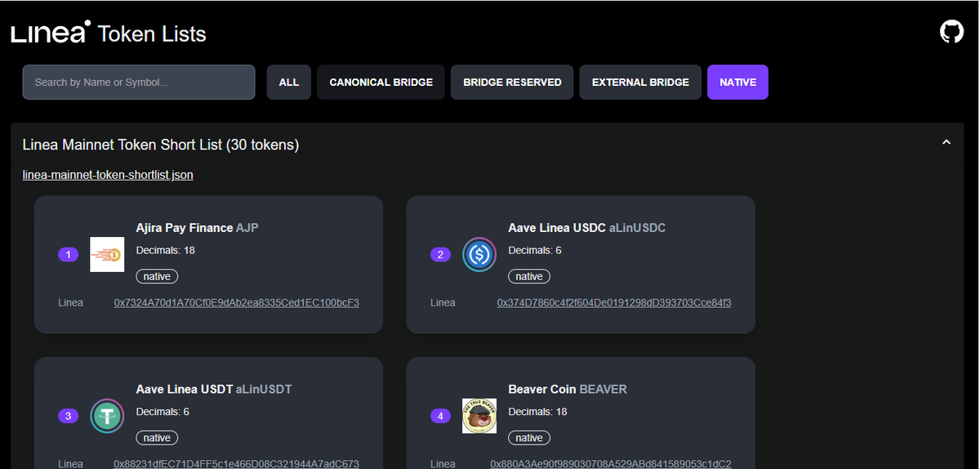This screenshot has height=469, width=980.
Task: Click the Ajira Pay Finance token logo
Action: pyautogui.click(x=107, y=254)
